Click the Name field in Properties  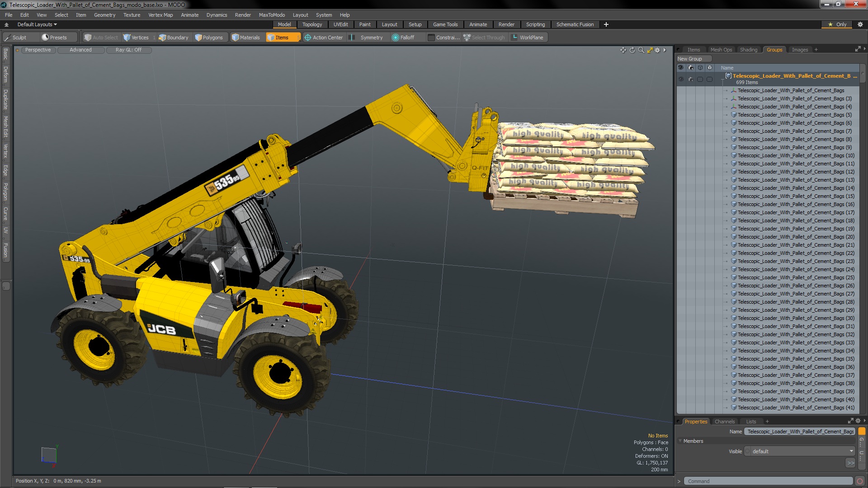tap(799, 432)
